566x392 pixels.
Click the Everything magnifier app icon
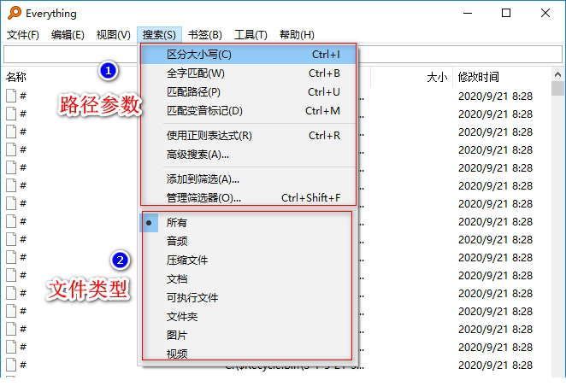click(11, 14)
